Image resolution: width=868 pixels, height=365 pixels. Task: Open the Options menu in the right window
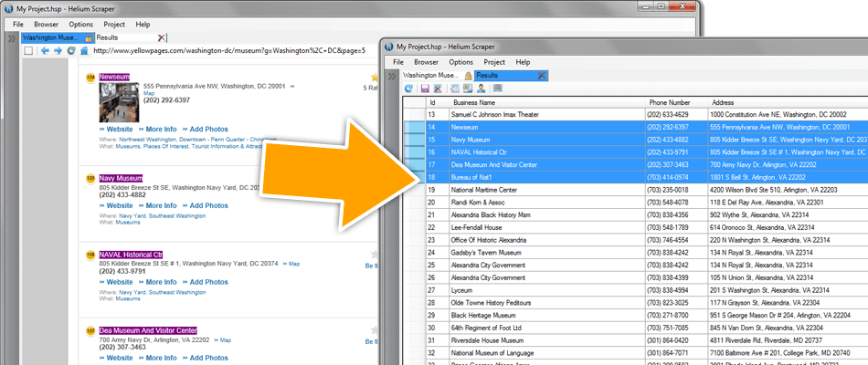pyautogui.click(x=461, y=61)
